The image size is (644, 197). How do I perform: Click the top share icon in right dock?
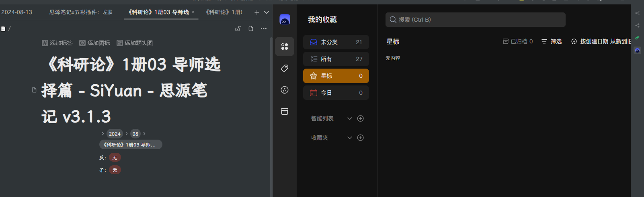coord(637,13)
